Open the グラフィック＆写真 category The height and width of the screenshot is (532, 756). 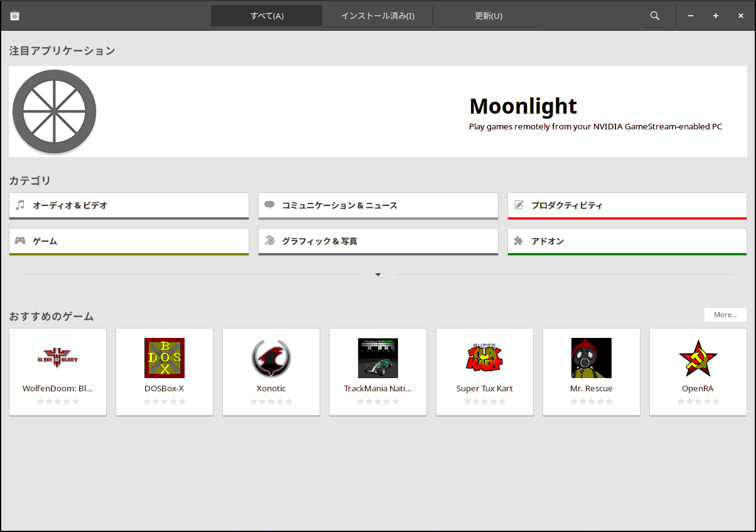point(378,242)
